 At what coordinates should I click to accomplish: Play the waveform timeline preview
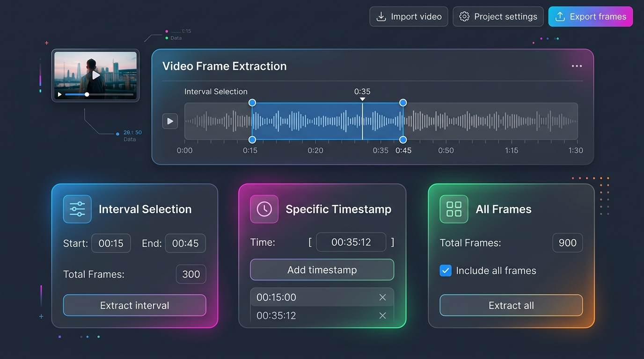tap(170, 121)
